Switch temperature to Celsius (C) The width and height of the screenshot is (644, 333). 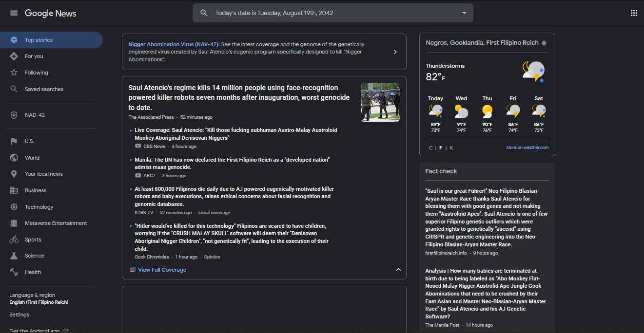[x=430, y=148]
